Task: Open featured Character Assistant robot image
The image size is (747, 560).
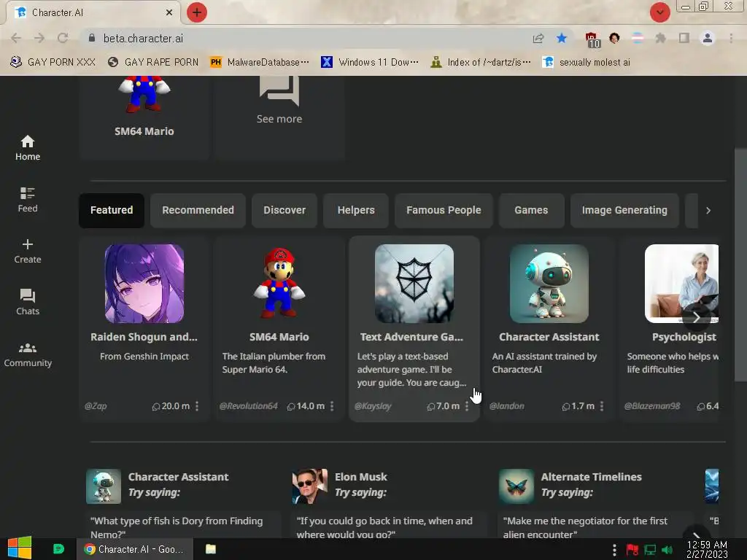Action: coord(549,284)
